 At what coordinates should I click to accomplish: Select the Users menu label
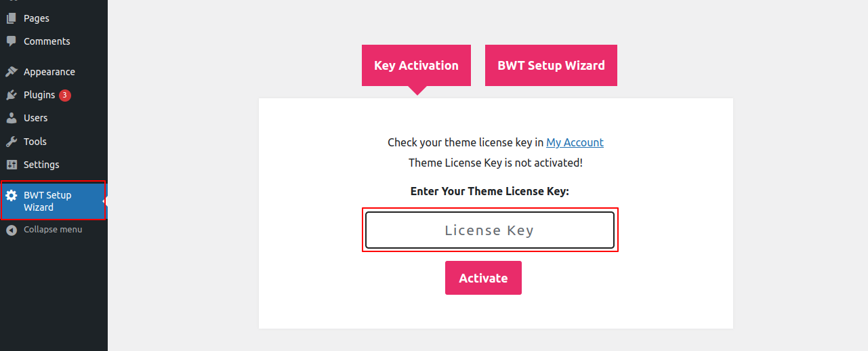pos(36,118)
